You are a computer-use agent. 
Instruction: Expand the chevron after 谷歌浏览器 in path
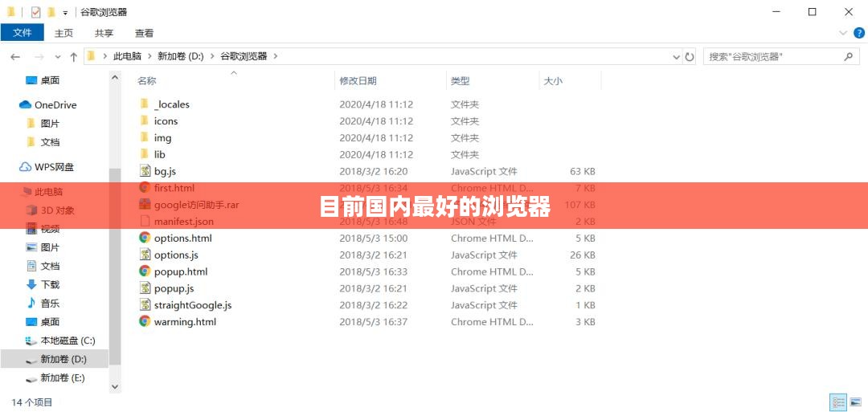tap(275, 56)
